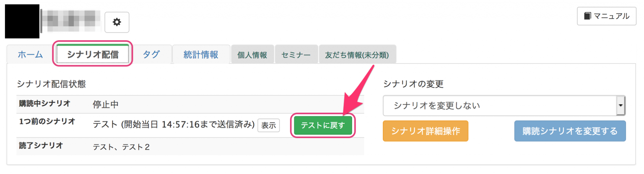Open the マニュアル book icon button
The height and width of the screenshot is (174, 644).
tap(607, 16)
